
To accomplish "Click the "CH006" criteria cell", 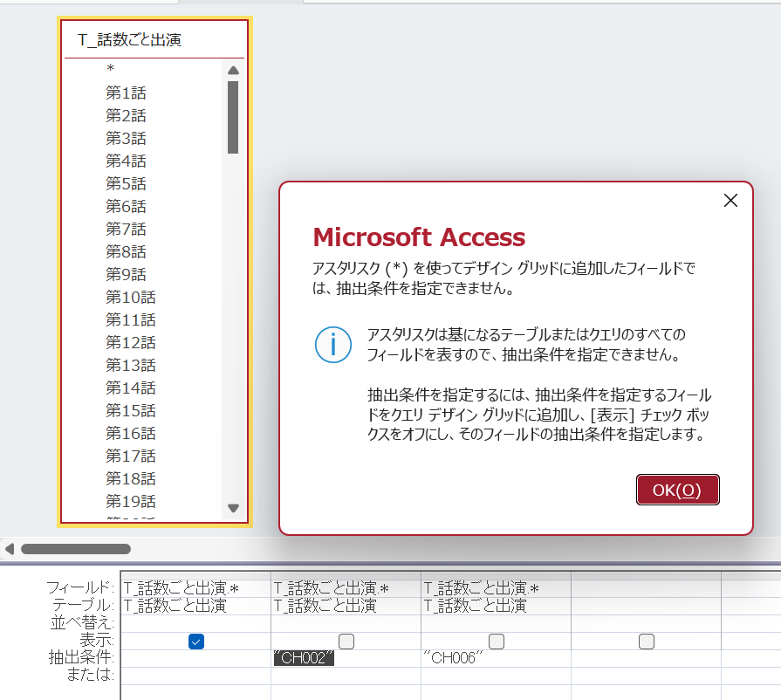I will point(497,657).
